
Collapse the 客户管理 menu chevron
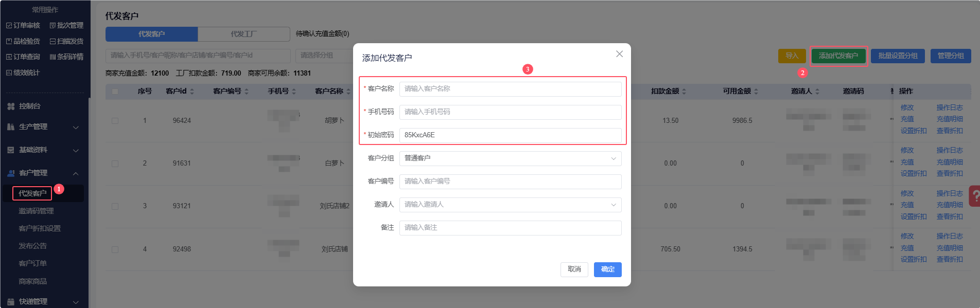click(76, 173)
